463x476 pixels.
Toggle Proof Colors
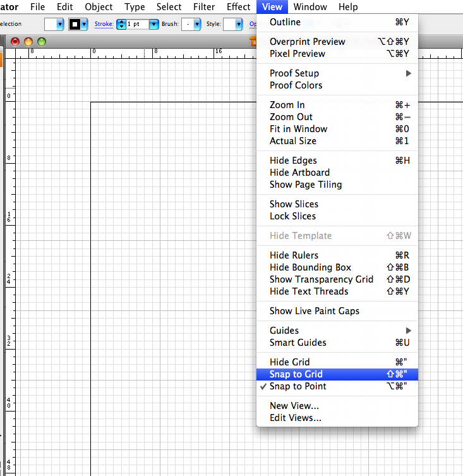337,85
